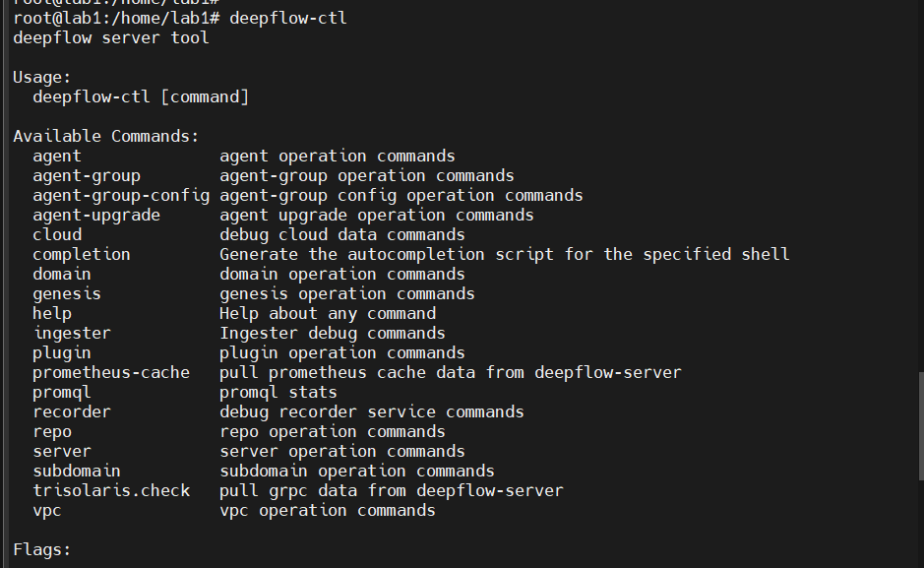Click 'agent-group-config' in the command list
This screenshot has height=568, width=924.
point(121,195)
